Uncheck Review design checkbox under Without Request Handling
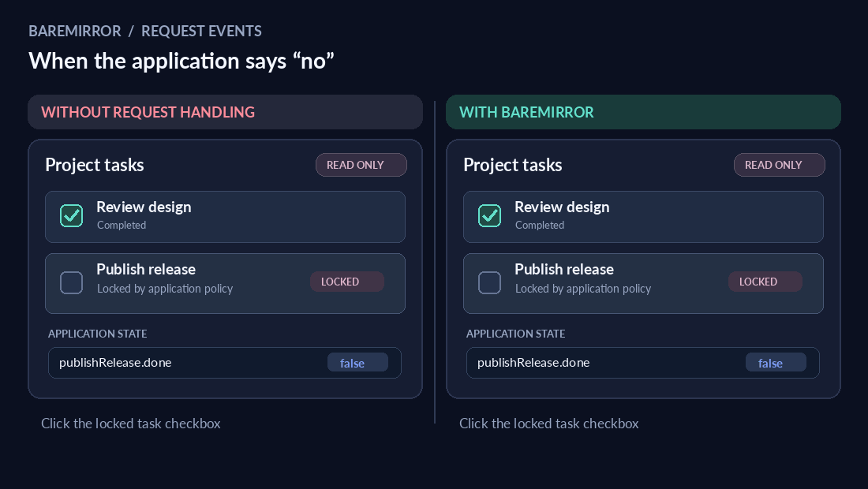Viewport: 868px width, 489px height. [71, 216]
